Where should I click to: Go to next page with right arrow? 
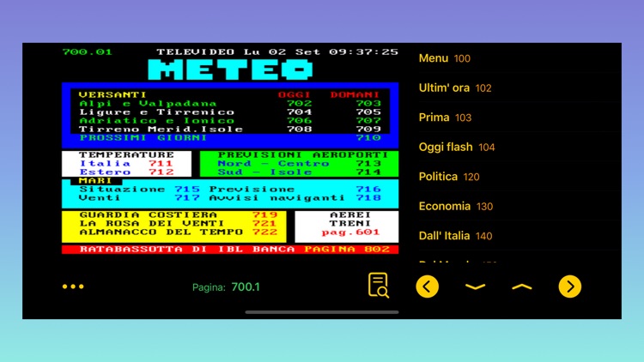coord(569,286)
